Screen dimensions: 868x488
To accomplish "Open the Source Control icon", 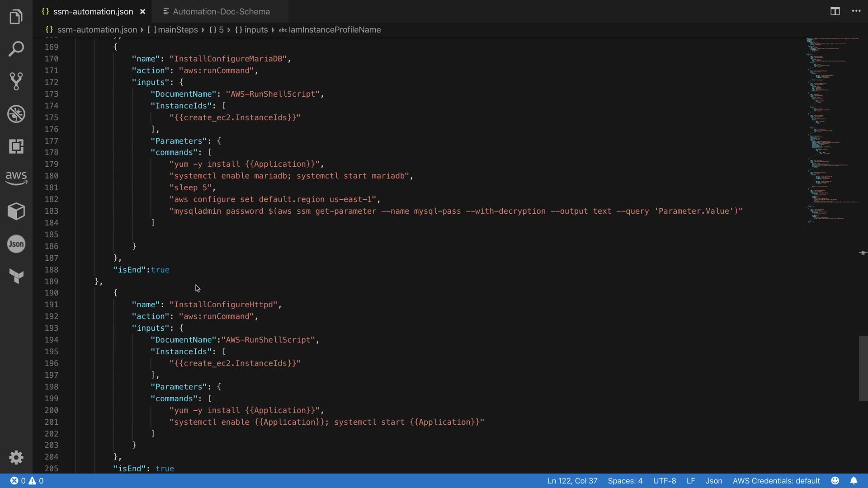I will [16, 81].
